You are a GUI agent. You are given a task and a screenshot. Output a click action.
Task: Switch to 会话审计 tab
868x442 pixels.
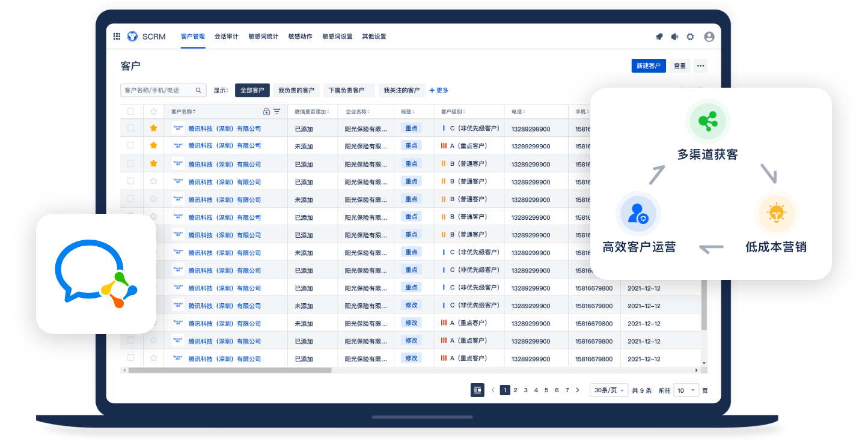click(226, 37)
